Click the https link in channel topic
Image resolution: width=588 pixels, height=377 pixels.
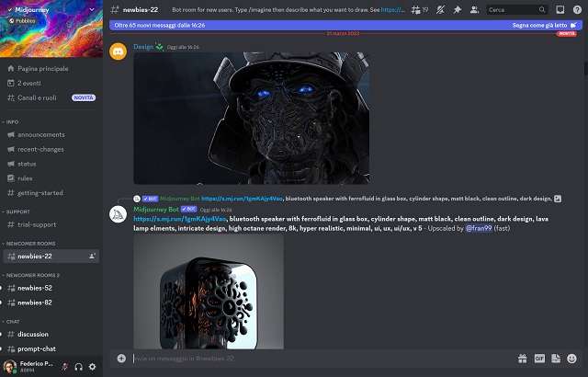click(393, 10)
